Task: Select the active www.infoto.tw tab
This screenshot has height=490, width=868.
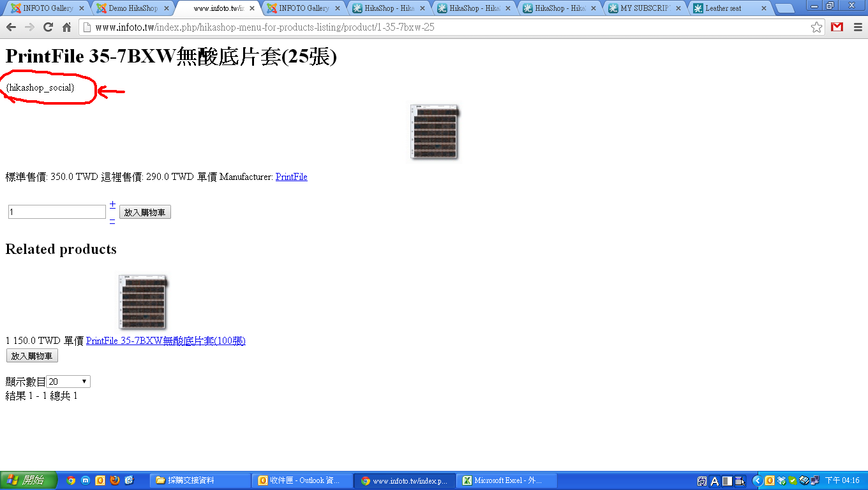Action: 218,8
